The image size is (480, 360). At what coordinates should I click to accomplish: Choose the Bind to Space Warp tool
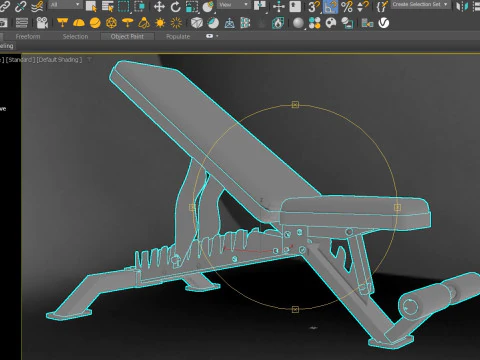click(38, 6)
